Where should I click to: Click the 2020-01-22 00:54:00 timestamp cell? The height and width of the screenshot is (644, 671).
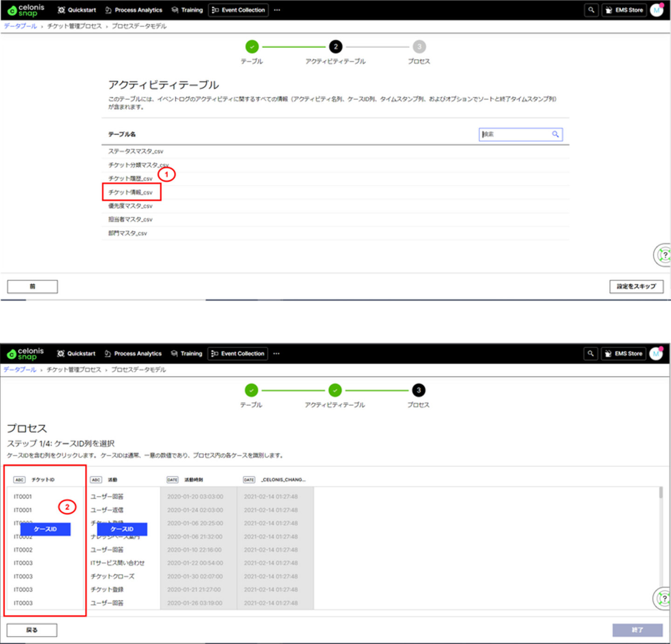click(x=195, y=563)
